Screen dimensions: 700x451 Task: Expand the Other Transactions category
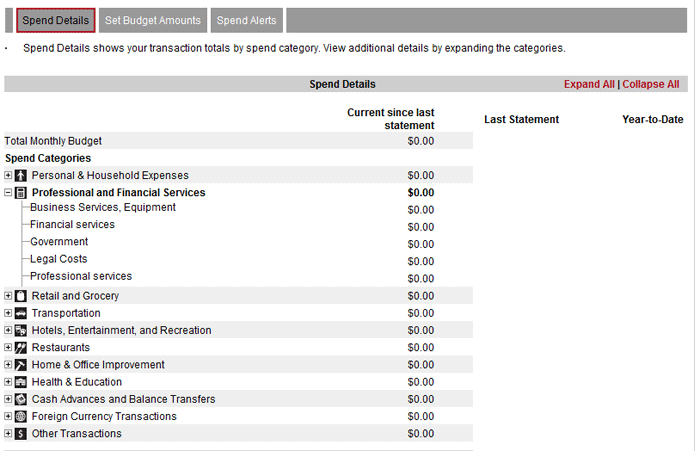tap(8, 434)
